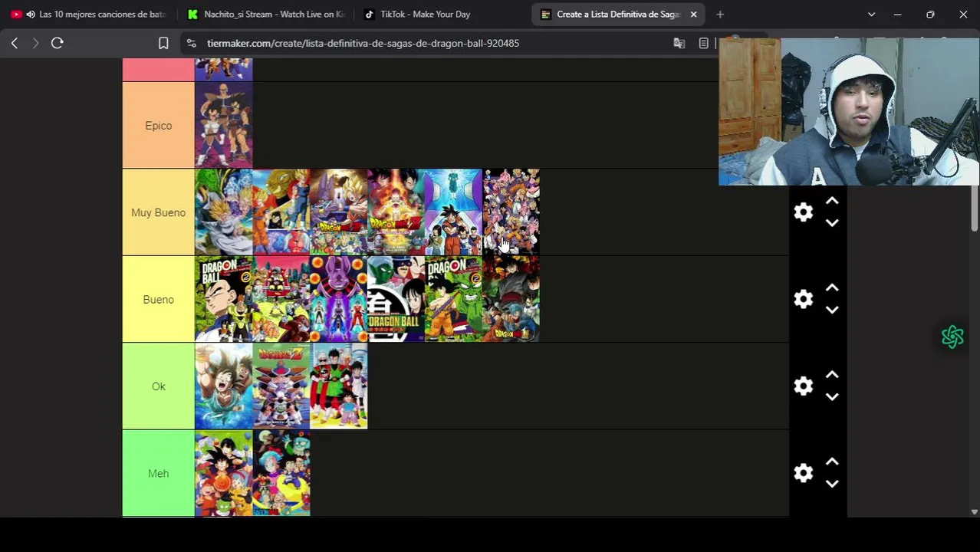Move the Ok tier up
This screenshot has width=980, height=552.
click(832, 376)
